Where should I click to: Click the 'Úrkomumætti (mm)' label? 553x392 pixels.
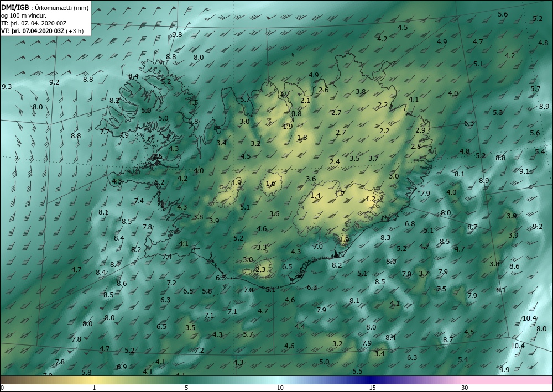point(62,7)
